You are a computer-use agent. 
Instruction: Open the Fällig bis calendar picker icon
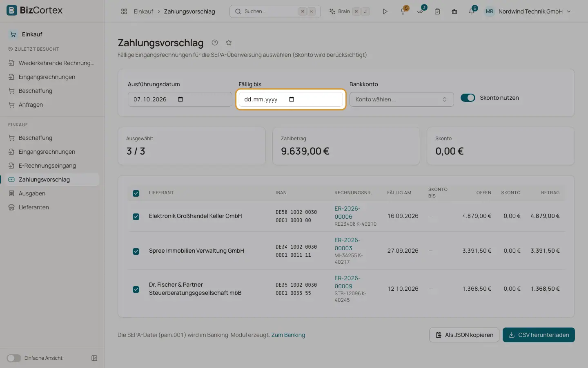coord(292,99)
